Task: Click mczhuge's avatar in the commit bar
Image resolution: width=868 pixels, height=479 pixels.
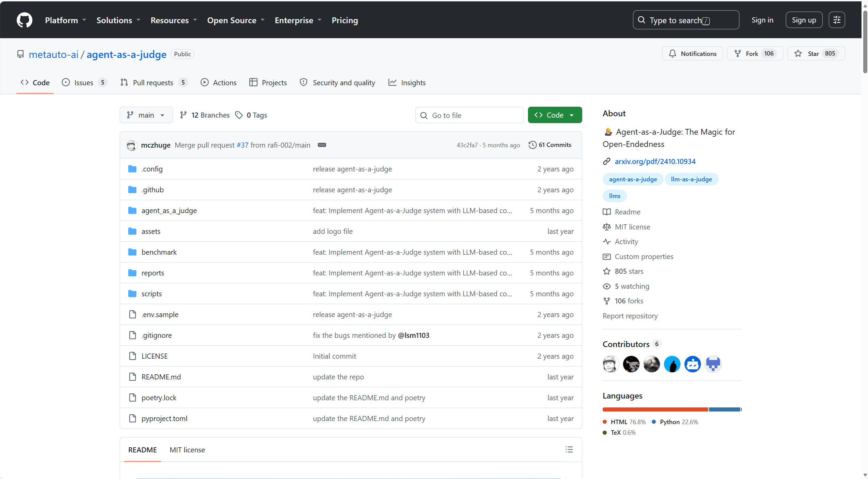Action: (132, 145)
